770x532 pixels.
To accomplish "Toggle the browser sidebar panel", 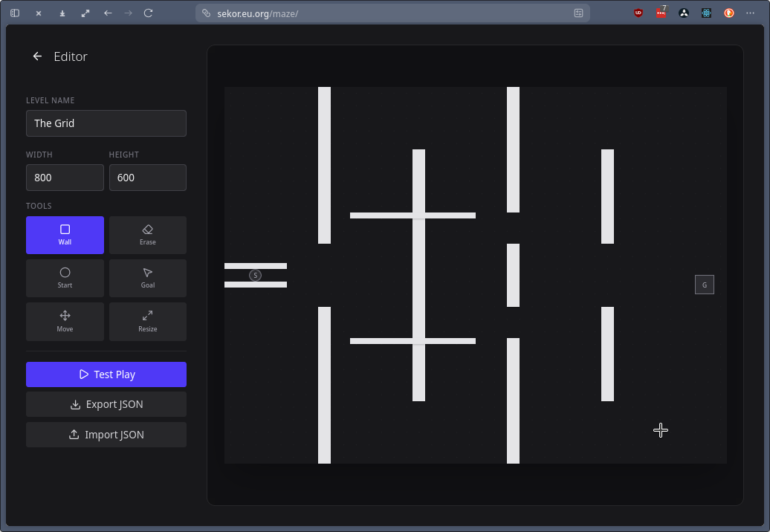I will click(15, 13).
